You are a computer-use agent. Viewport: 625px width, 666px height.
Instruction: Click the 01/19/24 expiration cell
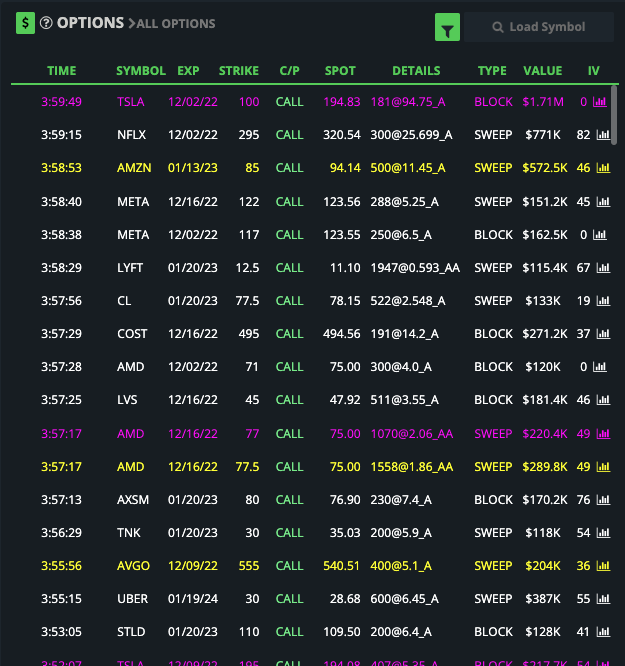click(192, 599)
